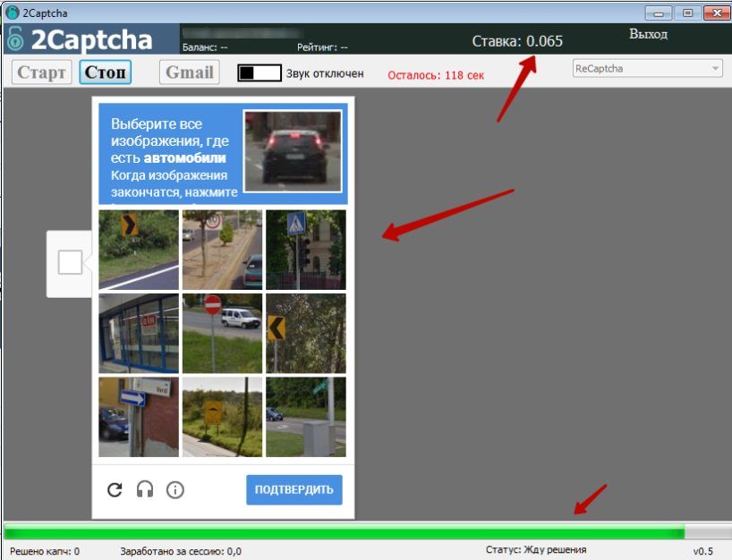Viewport: 732px width, 560px height.
Task: Click the headphones audio challenge icon
Action: click(145, 489)
